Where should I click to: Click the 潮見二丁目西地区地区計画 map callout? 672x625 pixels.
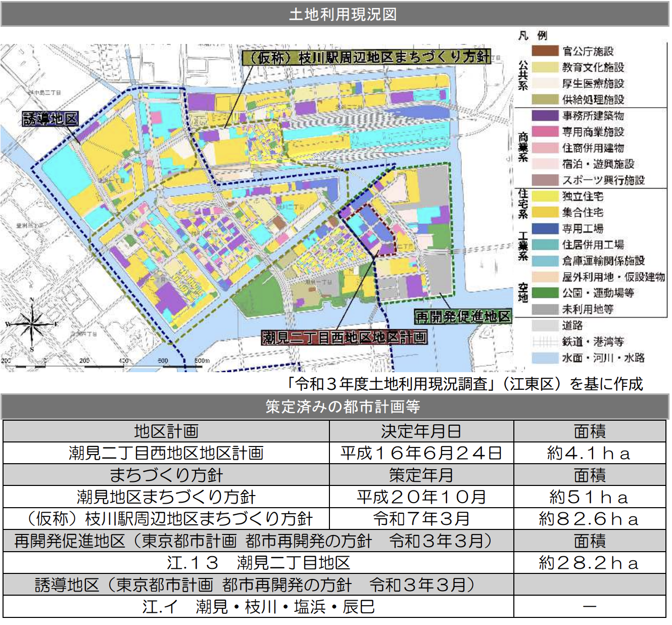coord(344,337)
